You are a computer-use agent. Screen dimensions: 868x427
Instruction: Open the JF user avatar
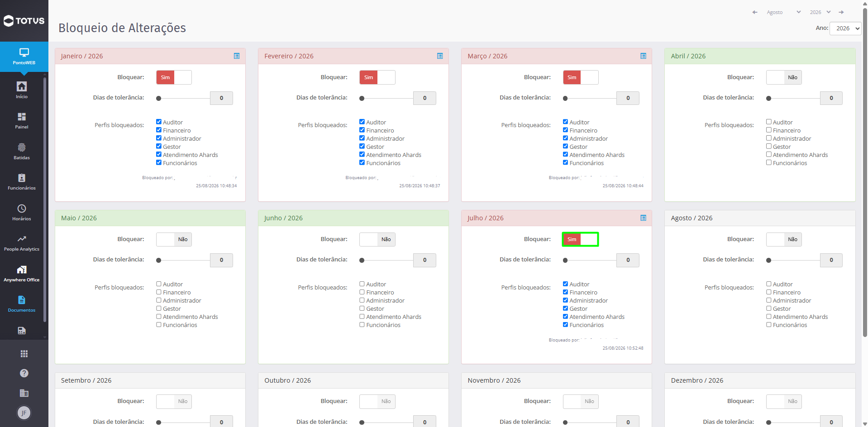coord(24,413)
